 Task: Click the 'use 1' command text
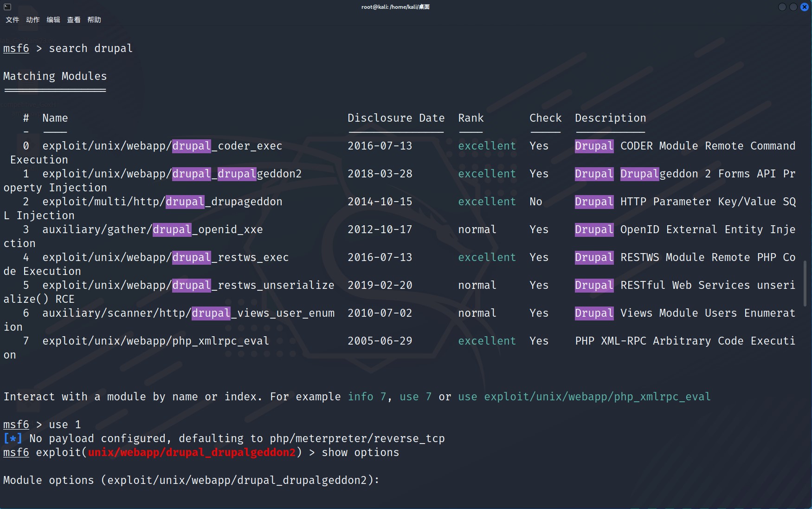[x=65, y=424]
